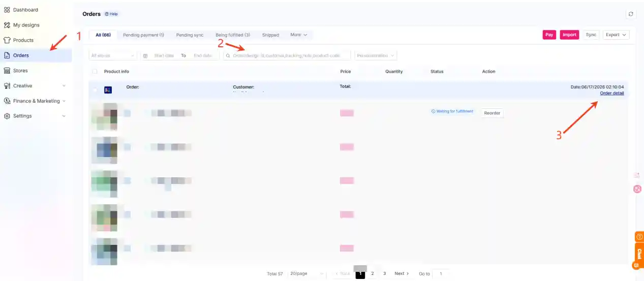The height and width of the screenshot is (281, 644).
Task: Click the Total 57 count text
Action: point(275,274)
